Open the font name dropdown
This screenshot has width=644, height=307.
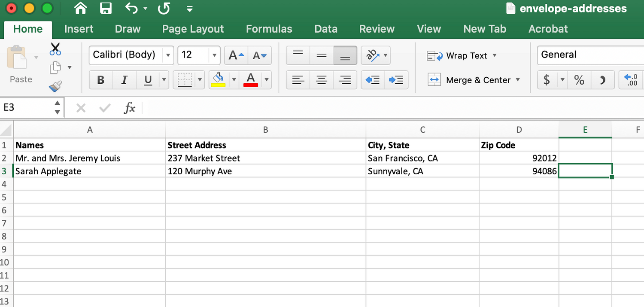pos(168,55)
